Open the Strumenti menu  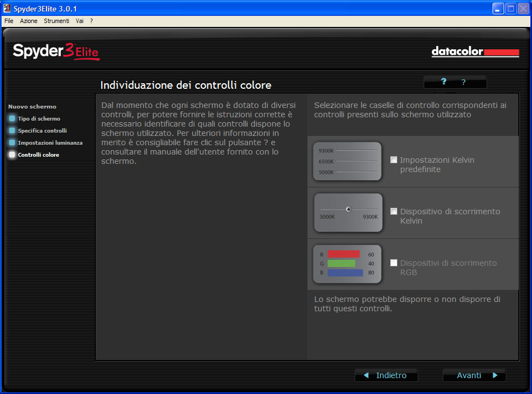pos(56,21)
